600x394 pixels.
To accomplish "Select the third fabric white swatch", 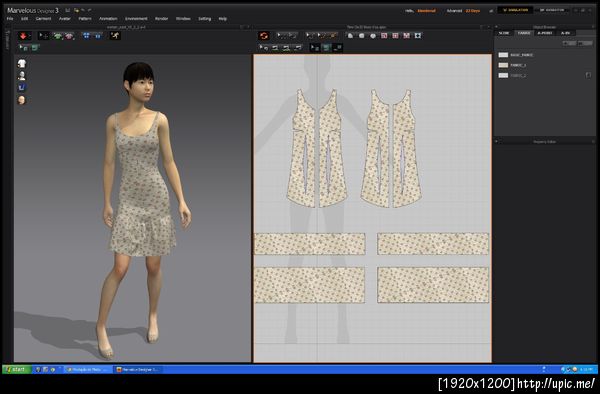I will tap(503, 75).
